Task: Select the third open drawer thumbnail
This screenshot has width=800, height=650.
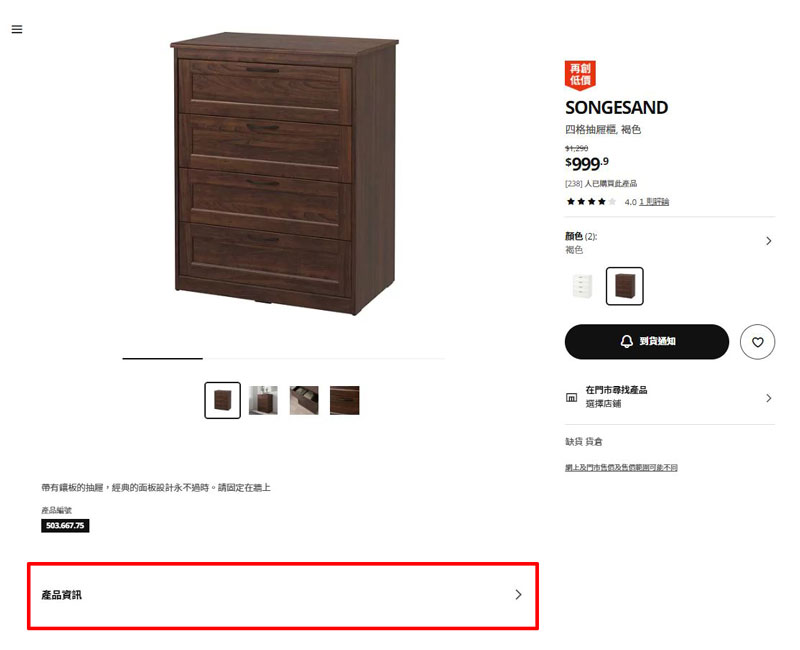Action: point(304,401)
